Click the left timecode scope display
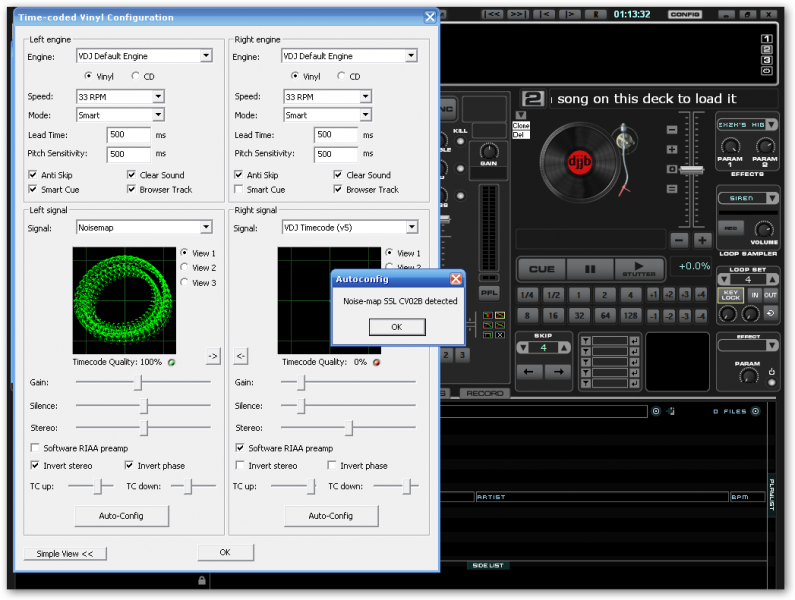The width and height of the screenshot is (795, 600). pyautogui.click(x=124, y=300)
